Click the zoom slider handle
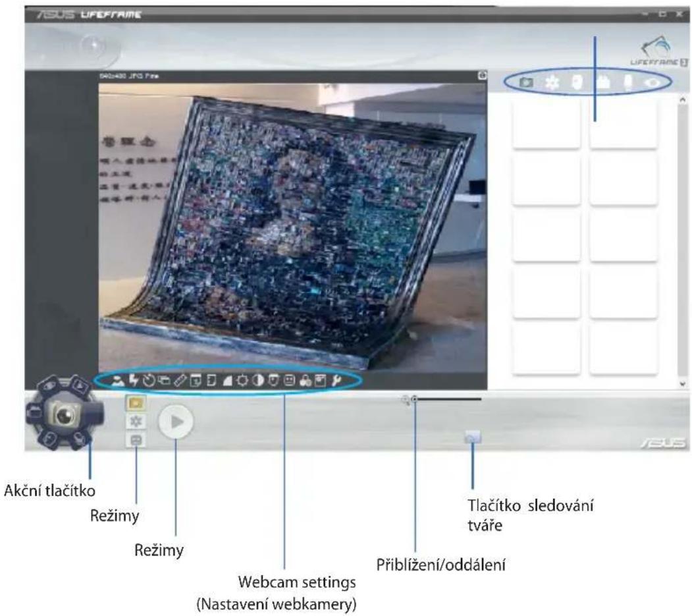The width and height of the screenshot is (692, 616). [x=414, y=399]
